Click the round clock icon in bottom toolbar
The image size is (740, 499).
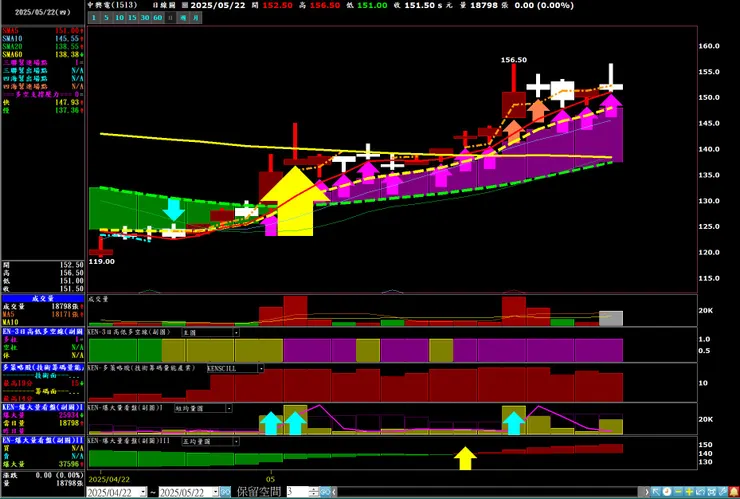(667, 492)
